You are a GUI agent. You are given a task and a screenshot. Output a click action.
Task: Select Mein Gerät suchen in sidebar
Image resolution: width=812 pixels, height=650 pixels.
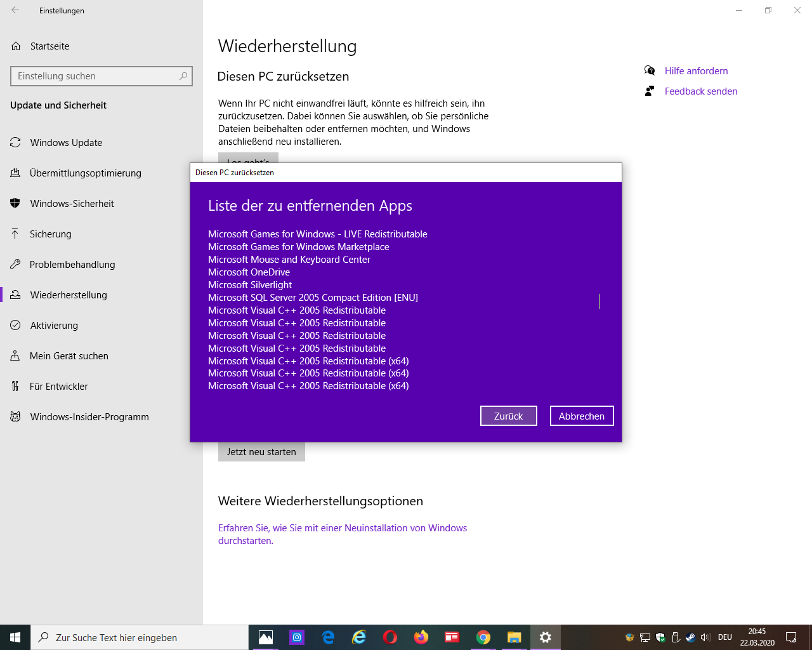coord(101,356)
